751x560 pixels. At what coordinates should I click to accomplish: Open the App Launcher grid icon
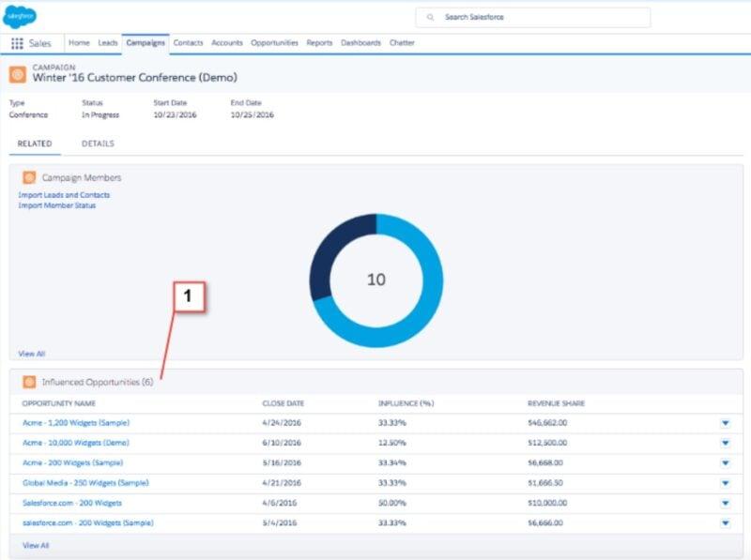pos(17,43)
